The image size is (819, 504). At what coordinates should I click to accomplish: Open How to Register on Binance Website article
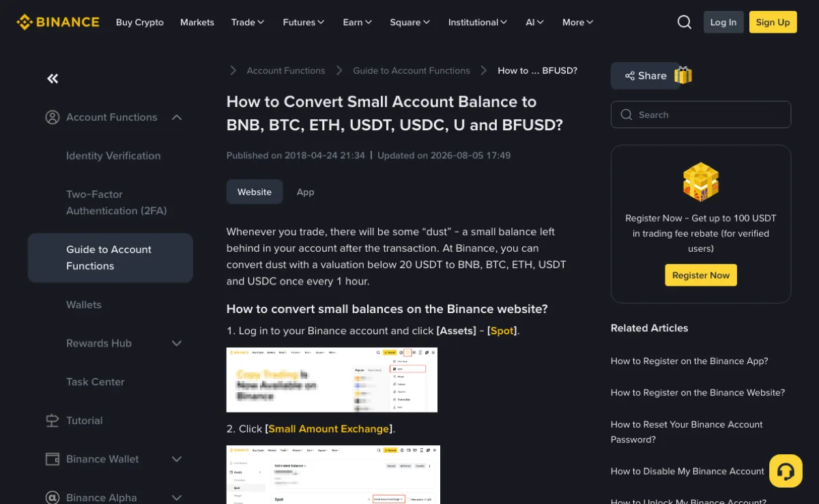coord(698,392)
